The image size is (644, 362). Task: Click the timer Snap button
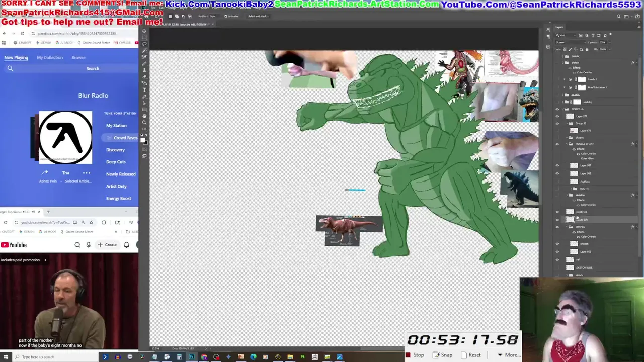point(443,355)
